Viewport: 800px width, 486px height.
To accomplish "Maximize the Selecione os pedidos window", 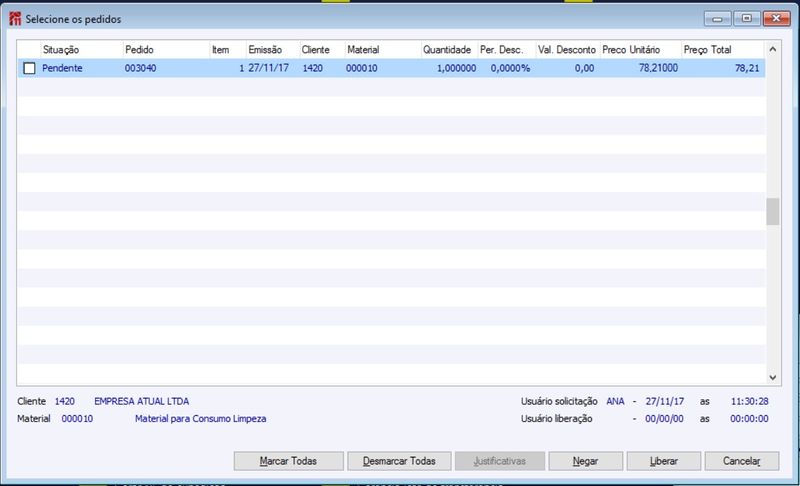I will point(746,19).
